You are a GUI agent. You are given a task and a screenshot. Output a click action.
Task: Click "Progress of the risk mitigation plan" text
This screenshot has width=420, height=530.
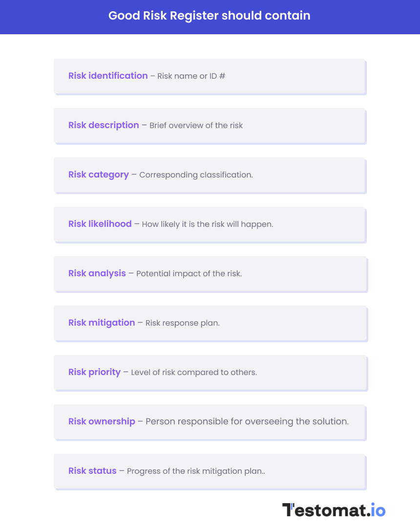(x=196, y=471)
